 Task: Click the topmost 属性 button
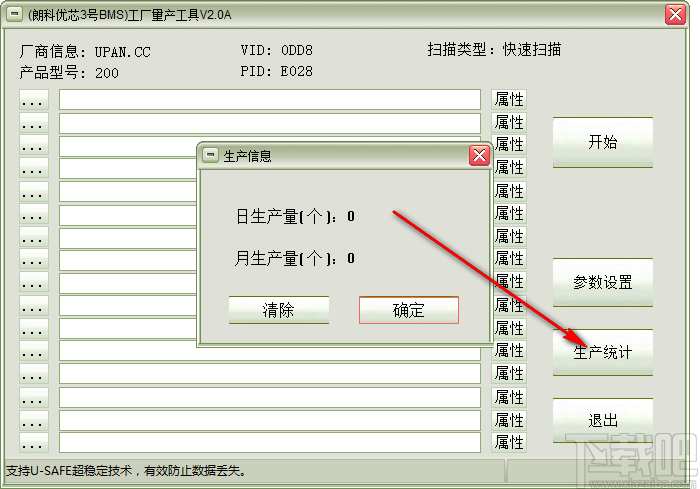509,100
